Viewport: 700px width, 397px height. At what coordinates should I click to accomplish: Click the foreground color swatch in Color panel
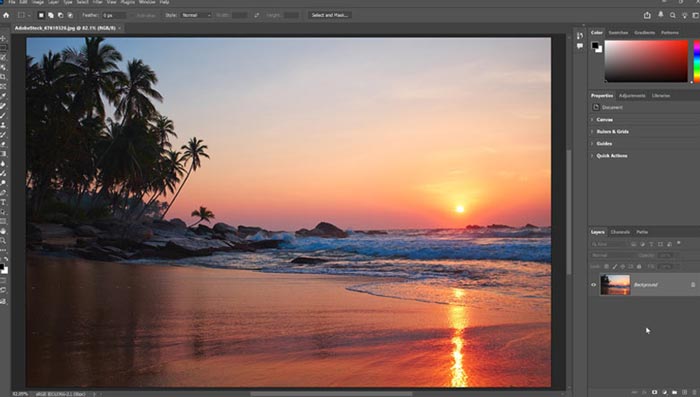pos(595,46)
